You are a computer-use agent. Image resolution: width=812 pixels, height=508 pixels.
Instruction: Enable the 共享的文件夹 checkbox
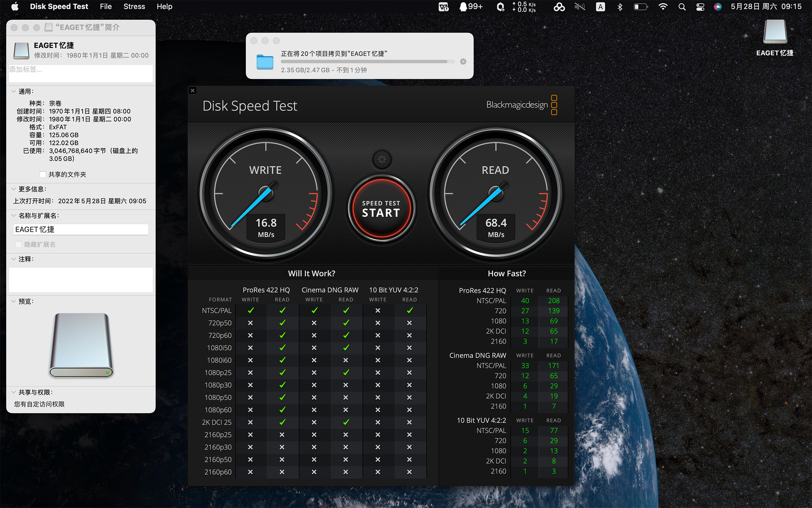click(43, 174)
